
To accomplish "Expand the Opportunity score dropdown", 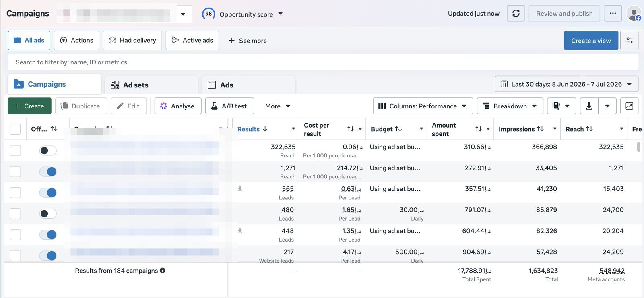I will pos(281,14).
